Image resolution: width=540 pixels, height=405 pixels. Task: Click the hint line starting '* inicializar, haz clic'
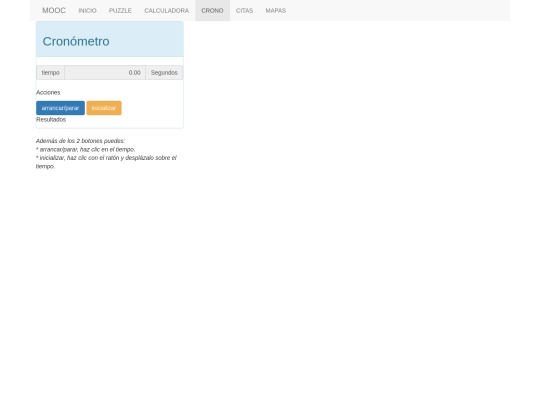106,162
